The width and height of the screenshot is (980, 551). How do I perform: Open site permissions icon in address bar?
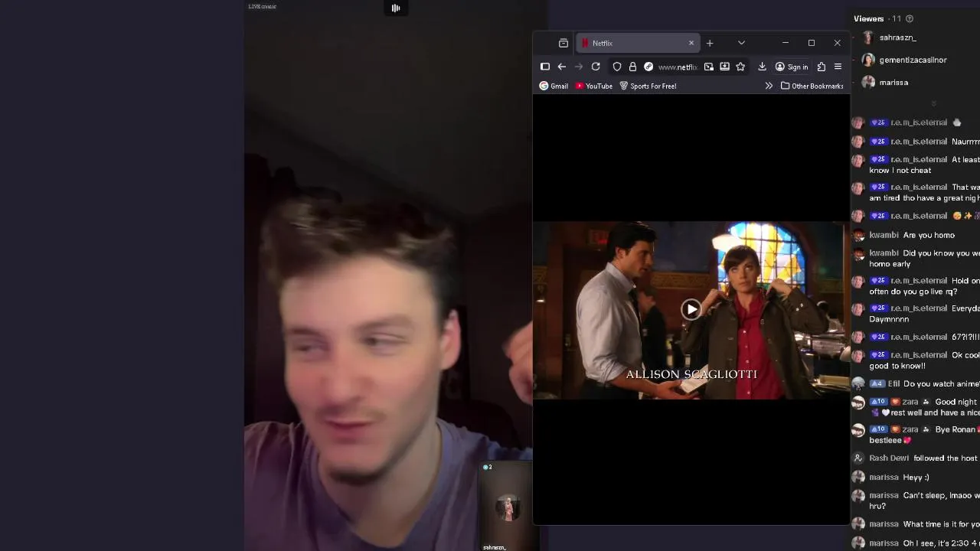[648, 67]
